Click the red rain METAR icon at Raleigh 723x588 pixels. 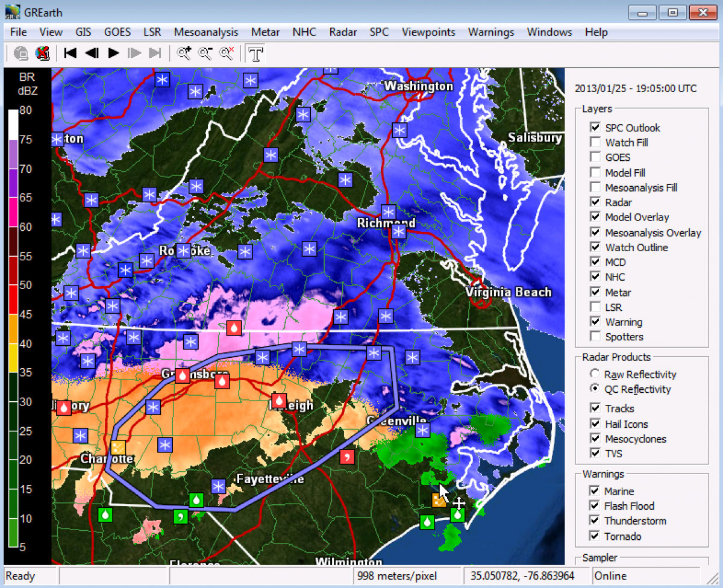point(278,399)
